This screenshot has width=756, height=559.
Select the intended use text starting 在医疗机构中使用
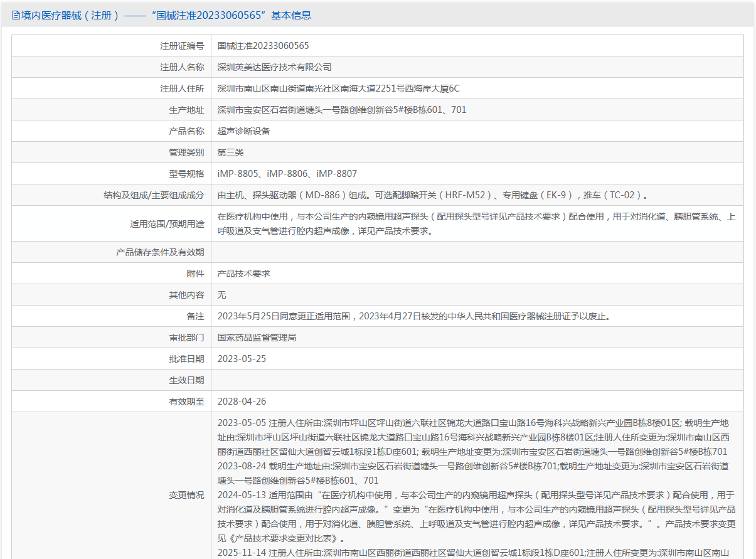point(476,223)
